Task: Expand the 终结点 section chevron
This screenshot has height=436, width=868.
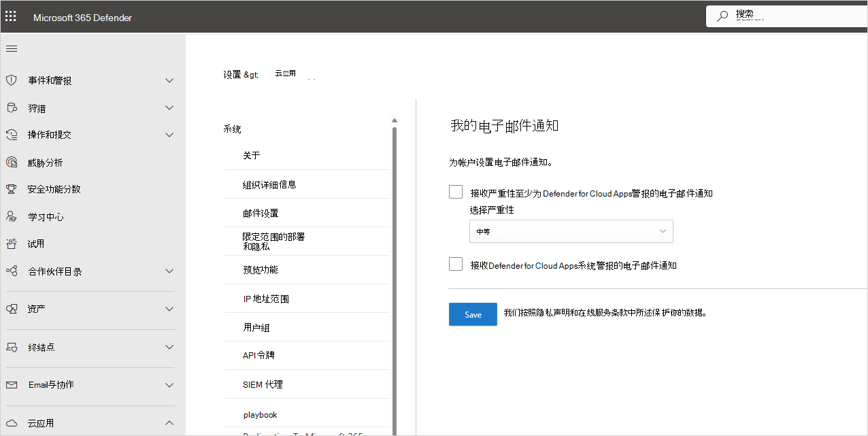Action: [169, 347]
